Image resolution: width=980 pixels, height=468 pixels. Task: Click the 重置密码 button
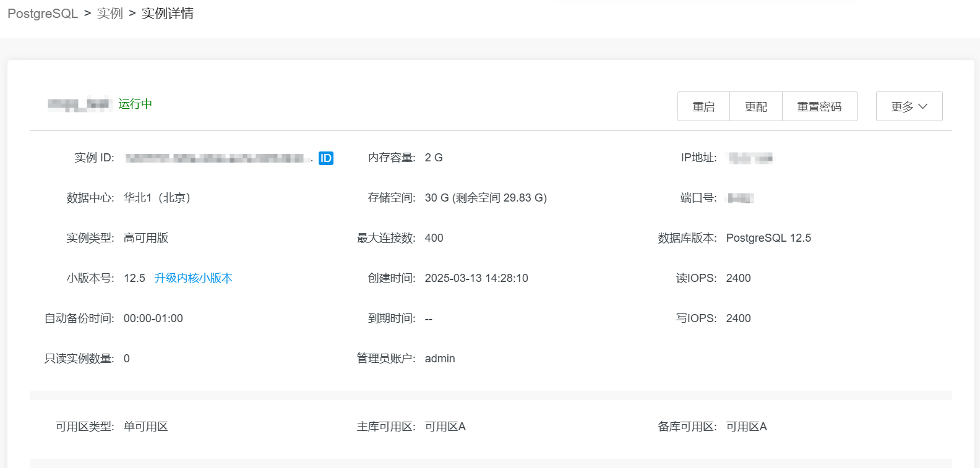pos(819,106)
